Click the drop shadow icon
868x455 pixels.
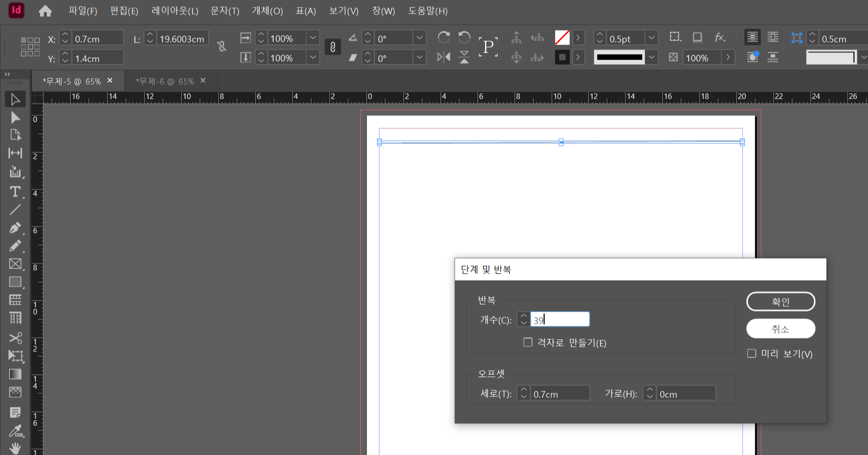(x=697, y=38)
